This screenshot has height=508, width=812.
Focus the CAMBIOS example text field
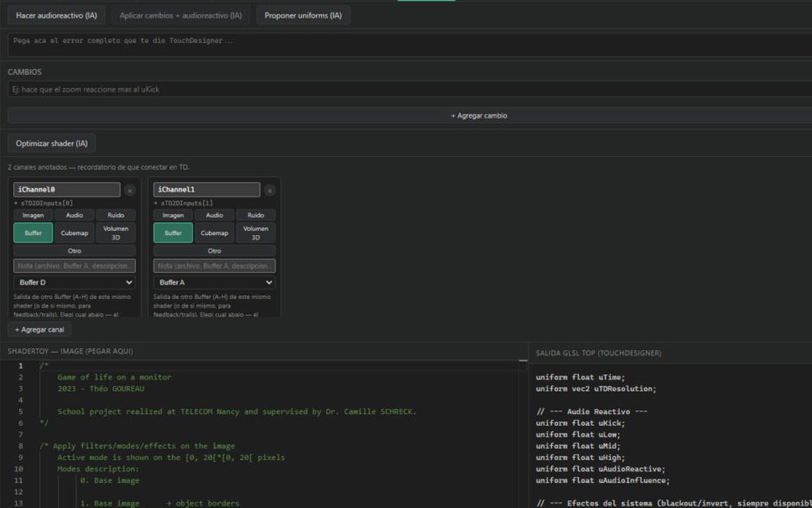pos(410,89)
